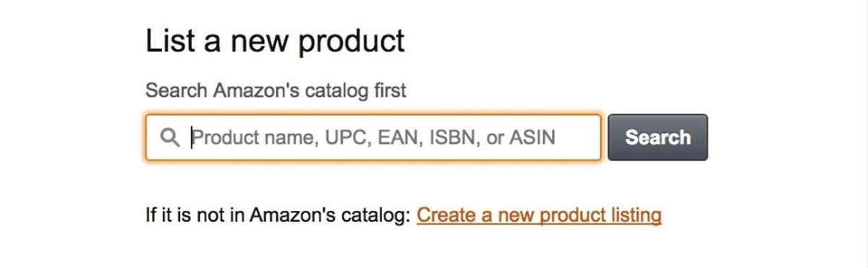This screenshot has width=868, height=268.
Task: Select the List a new product heading
Action: pyautogui.click(x=276, y=40)
